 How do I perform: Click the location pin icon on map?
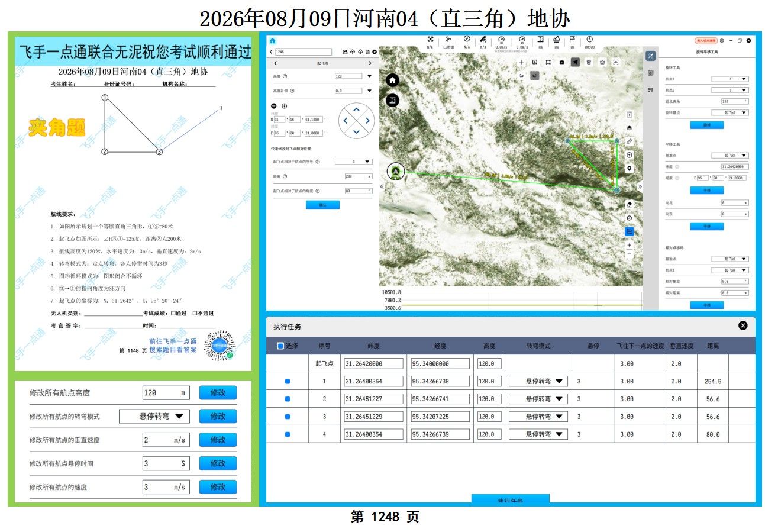click(x=630, y=169)
